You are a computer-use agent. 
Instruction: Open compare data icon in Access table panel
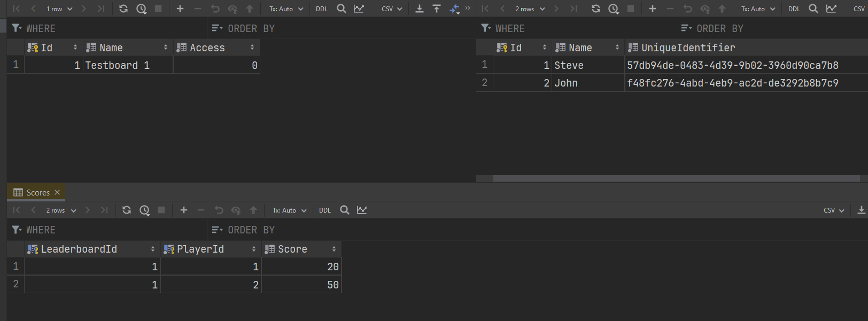pos(454,9)
